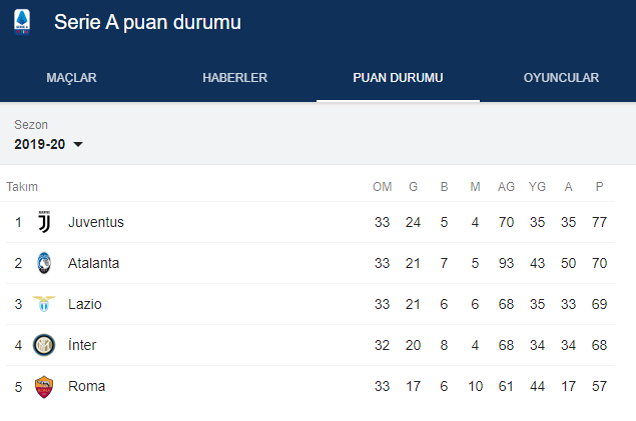Click the P points column header
The width and height of the screenshot is (636, 421).
[600, 187]
